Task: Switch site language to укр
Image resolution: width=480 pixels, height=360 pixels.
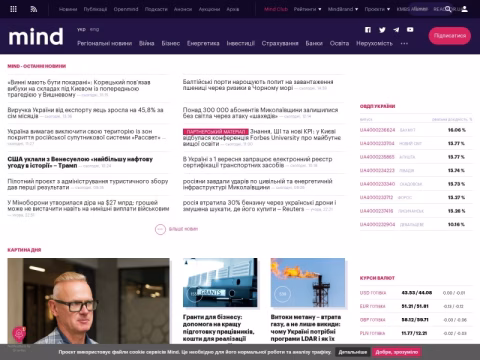Action: click(81, 29)
